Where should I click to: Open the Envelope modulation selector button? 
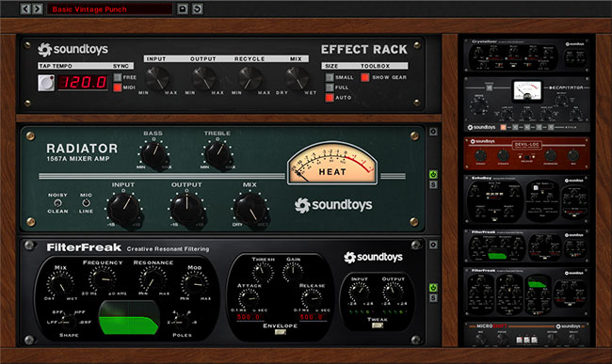click(280, 332)
